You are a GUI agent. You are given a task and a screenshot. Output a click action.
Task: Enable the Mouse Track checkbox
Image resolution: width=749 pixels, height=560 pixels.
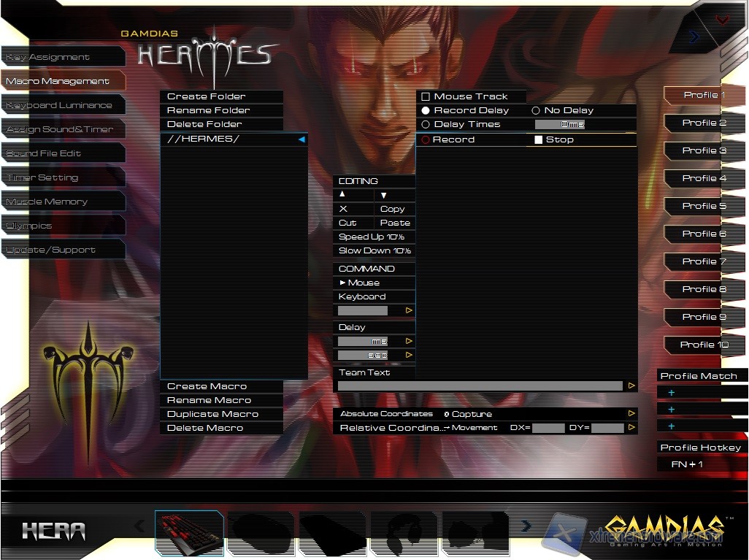426,96
